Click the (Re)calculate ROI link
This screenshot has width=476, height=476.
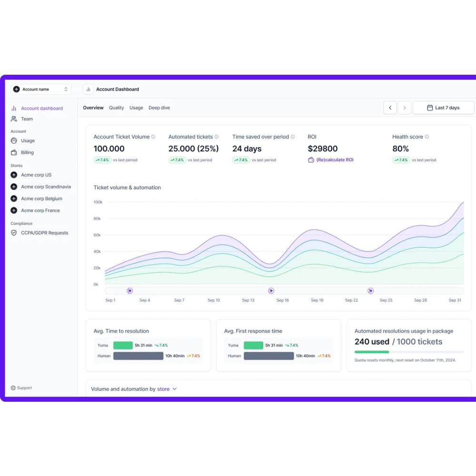click(x=335, y=160)
